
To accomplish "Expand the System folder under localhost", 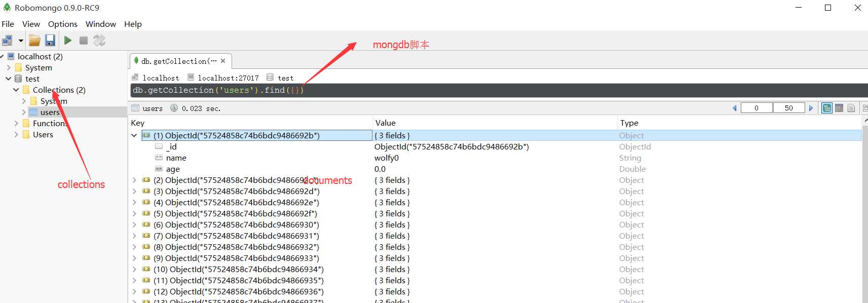I will pos(9,67).
